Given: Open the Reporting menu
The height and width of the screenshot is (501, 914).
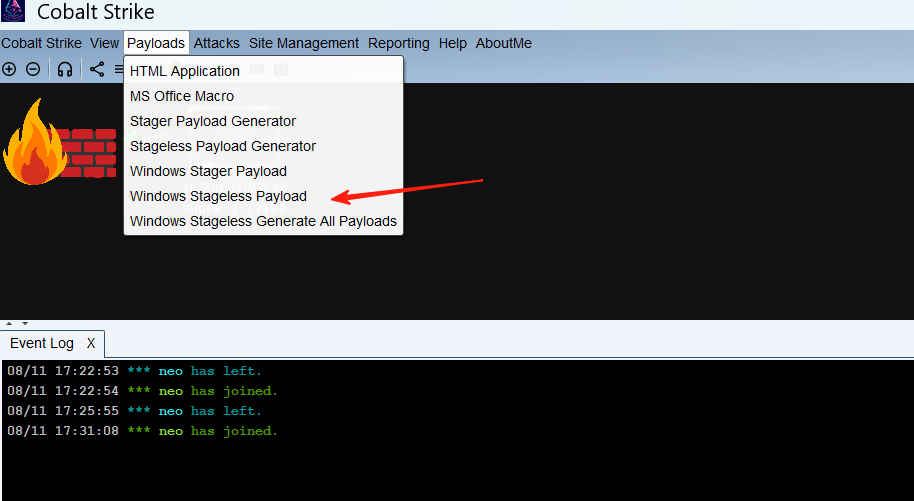Looking at the screenshot, I should [399, 43].
